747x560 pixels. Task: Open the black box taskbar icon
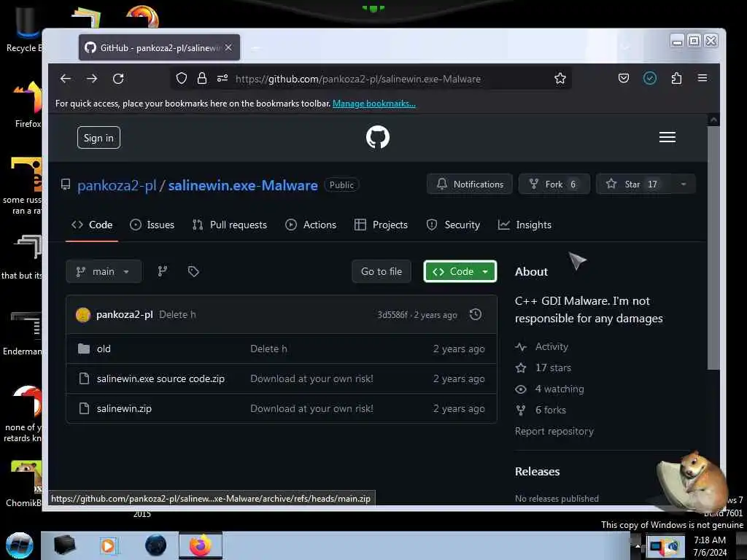(64, 545)
